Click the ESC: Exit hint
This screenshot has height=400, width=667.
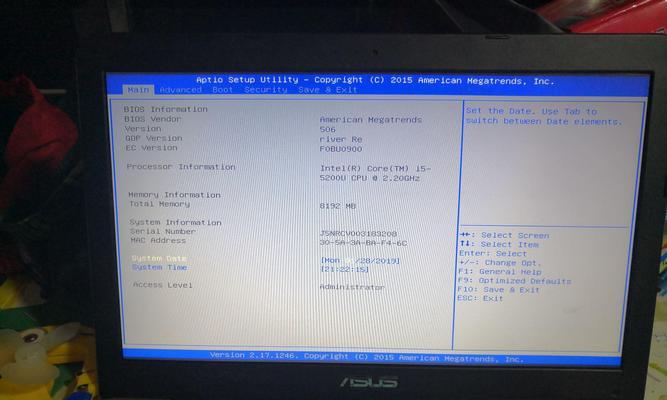click(x=480, y=298)
